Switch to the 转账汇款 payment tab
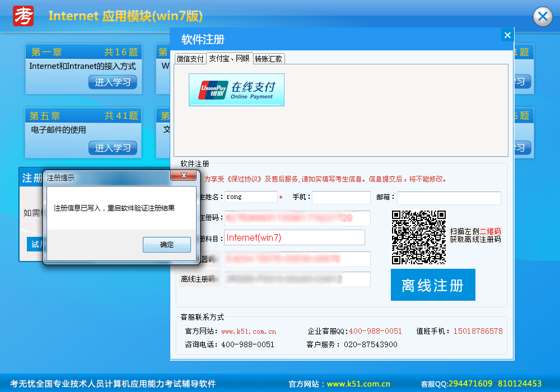The height and width of the screenshot is (392, 560). click(x=269, y=58)
